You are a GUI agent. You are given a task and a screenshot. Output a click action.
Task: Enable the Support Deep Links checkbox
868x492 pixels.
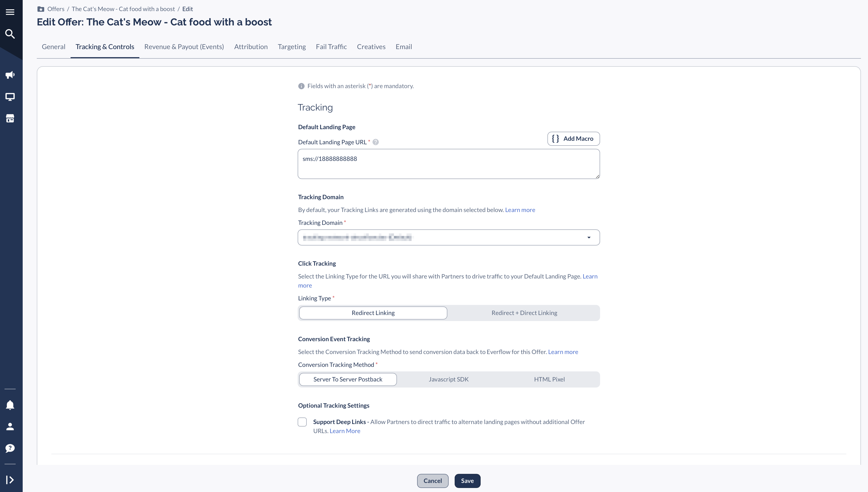coord(302,422)
